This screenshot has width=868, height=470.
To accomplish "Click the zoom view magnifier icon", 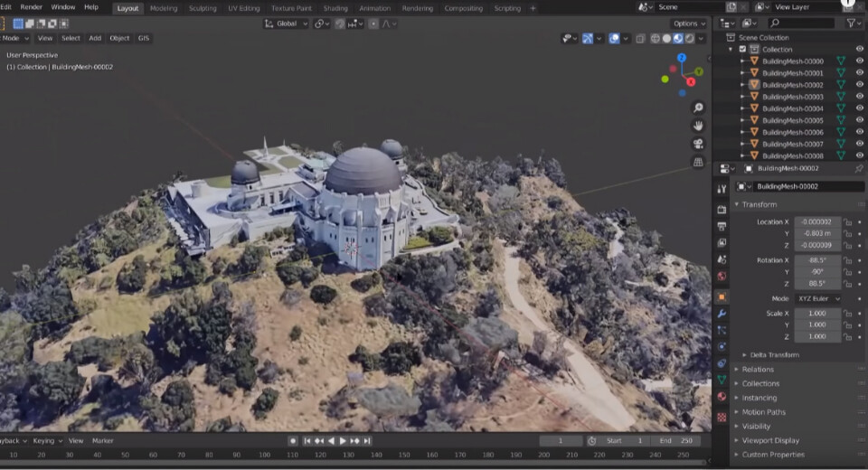I will pos(698,108).
